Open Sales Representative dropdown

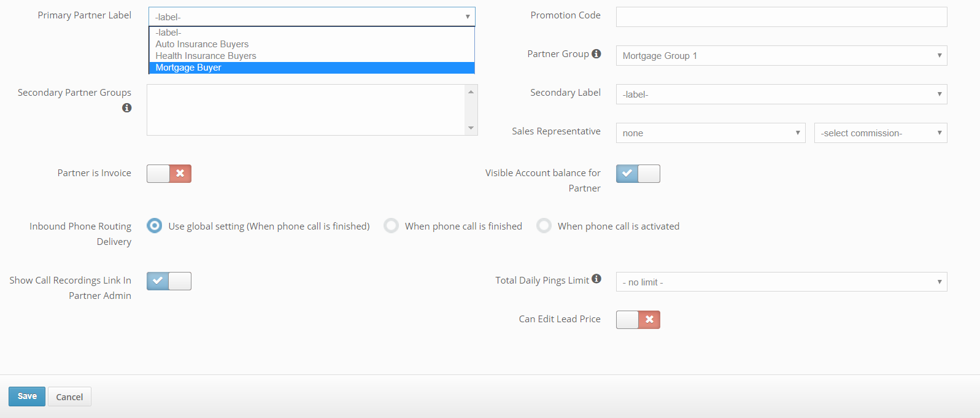(710, 133)
